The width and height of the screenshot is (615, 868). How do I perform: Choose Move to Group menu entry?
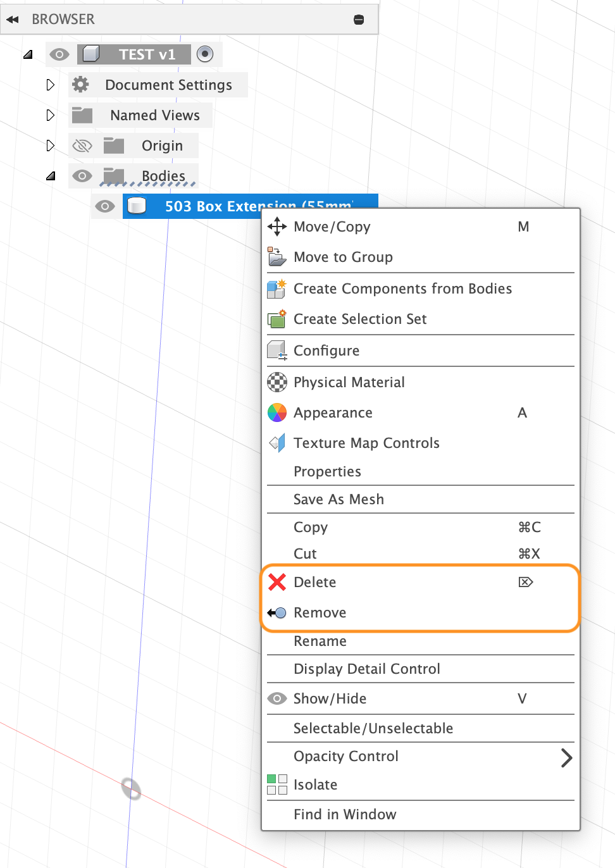(421, 257)
